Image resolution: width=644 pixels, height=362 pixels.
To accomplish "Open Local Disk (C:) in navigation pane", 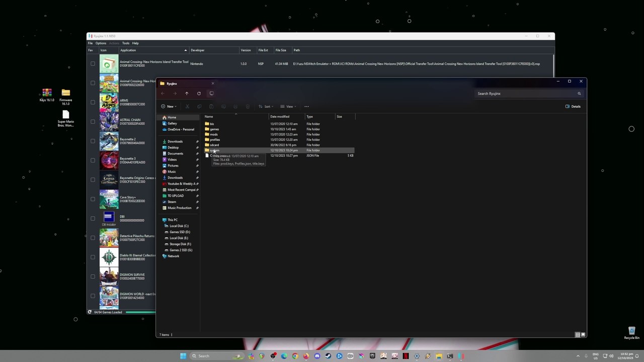I will 179,226.
